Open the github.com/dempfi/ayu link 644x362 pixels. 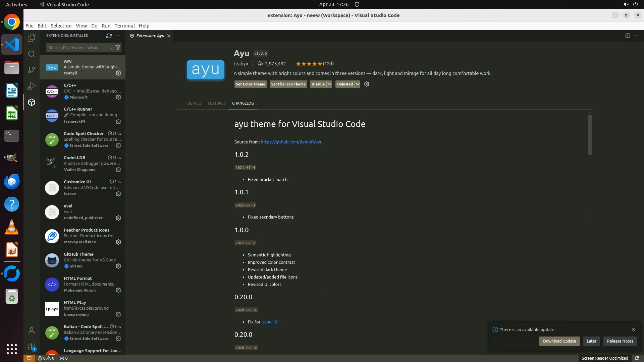pos(291,142)
